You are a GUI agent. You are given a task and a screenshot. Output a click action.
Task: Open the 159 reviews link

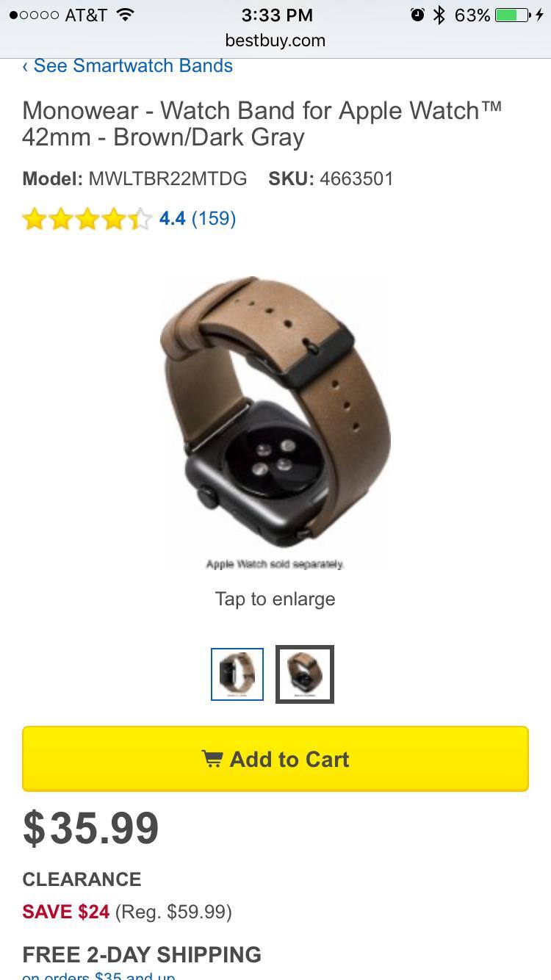(x=214, y=218)
